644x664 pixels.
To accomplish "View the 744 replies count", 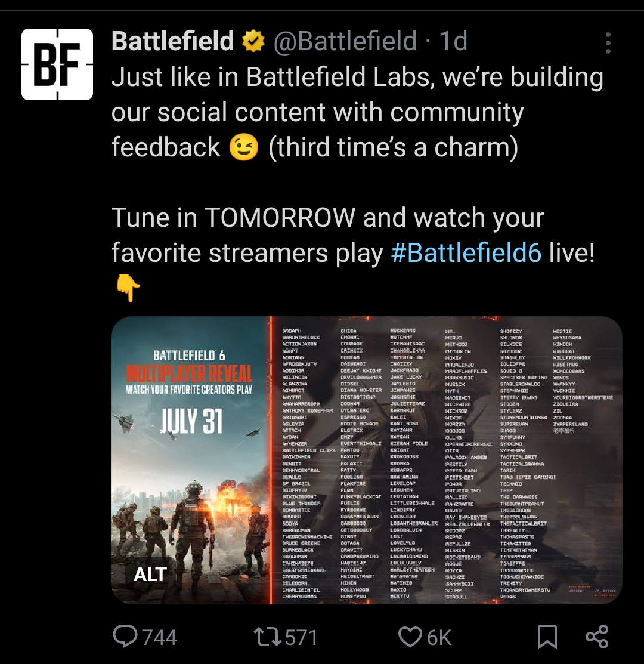I will (160, 637).
